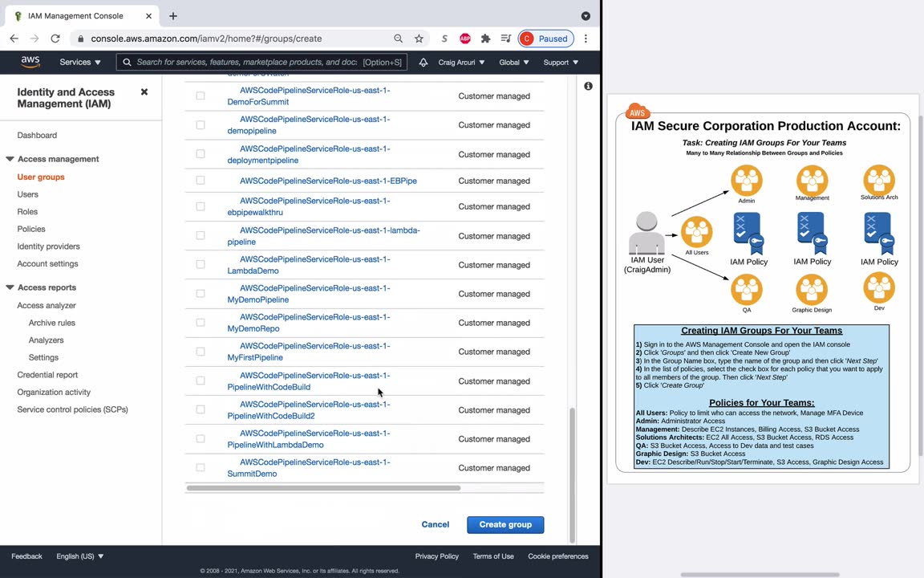
Task: Click the QA group icon in the diagram window
Action: tap(747, 290)
